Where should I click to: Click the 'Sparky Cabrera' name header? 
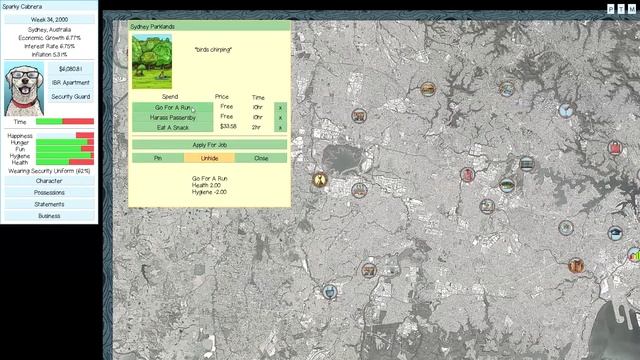tap(22, 7)
